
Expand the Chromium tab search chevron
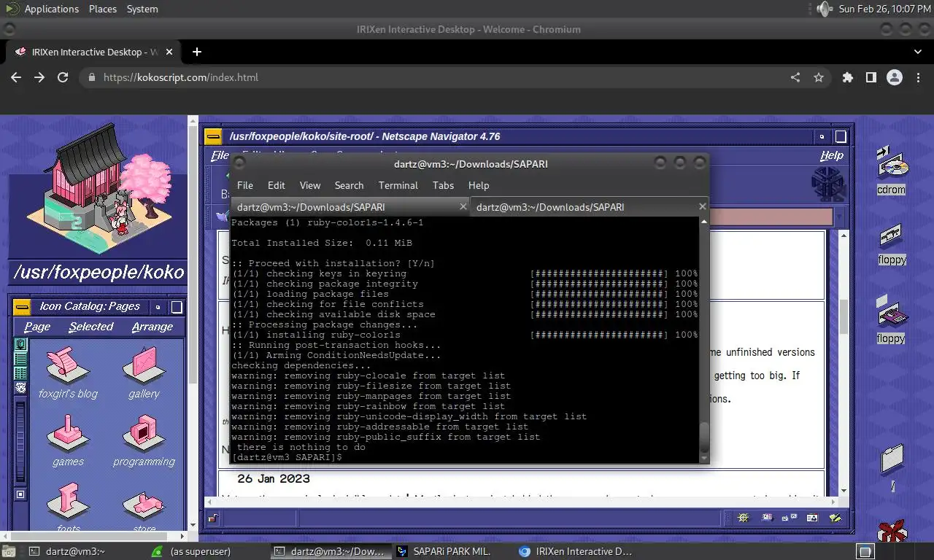click(918, 52)
